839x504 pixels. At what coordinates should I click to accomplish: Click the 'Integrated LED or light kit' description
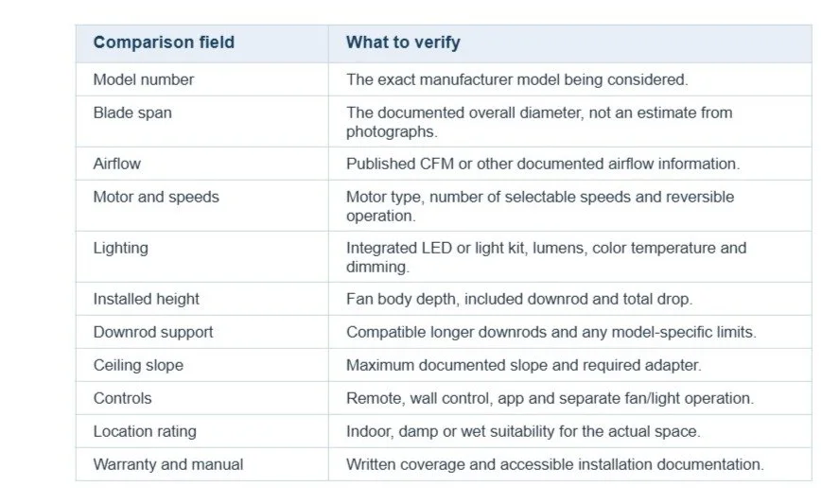coord(546,257)
